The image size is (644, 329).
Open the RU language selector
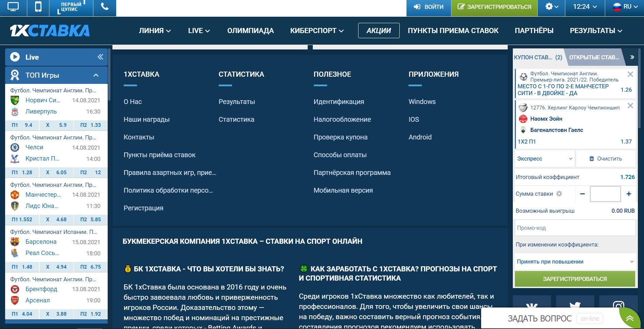(625, 7)
